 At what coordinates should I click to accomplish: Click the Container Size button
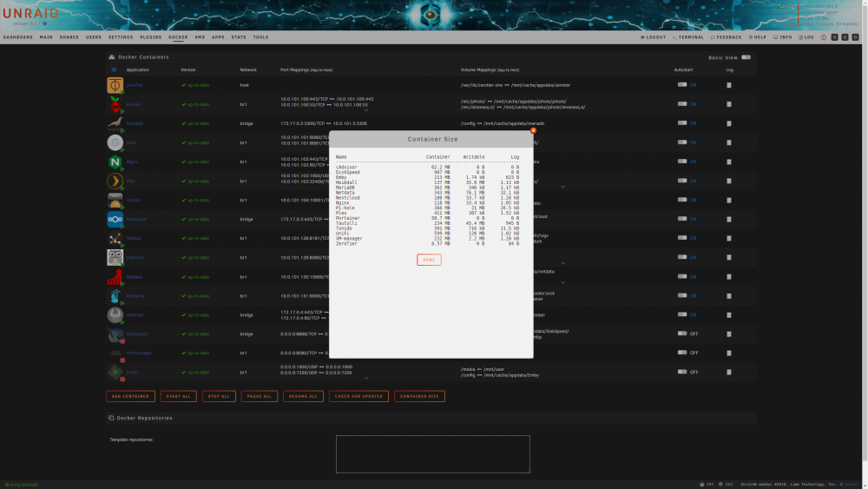click(x=419, y=396)
